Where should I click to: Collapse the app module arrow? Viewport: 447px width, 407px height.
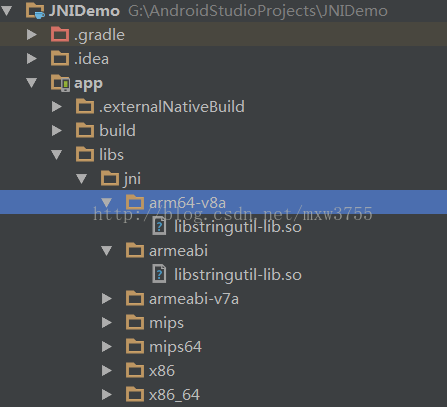32,83
